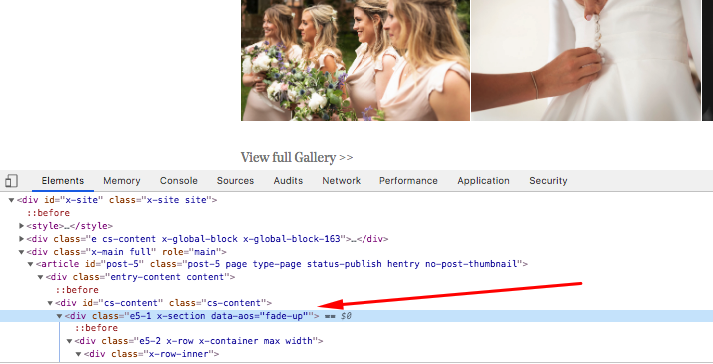Collapse the article post-5 node
This screenshot has height=364, width=713.
pyautogui.click(x=30, y=264)
